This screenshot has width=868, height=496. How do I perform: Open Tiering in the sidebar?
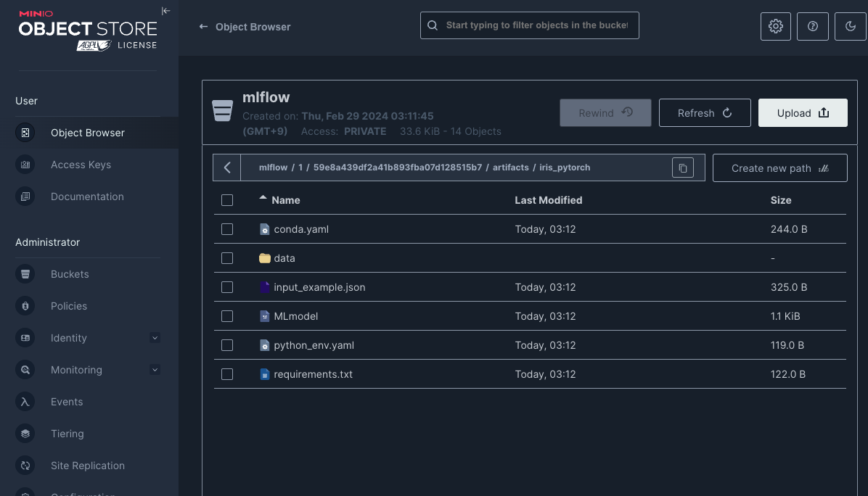(67, 434)
